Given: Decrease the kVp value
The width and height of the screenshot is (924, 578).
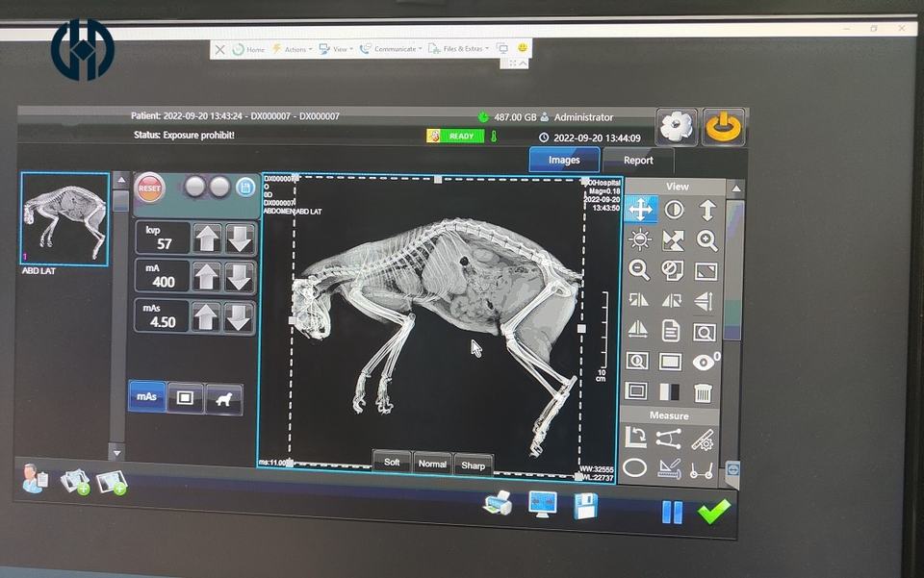Looking at the screenshot, I should pos(240,239).
